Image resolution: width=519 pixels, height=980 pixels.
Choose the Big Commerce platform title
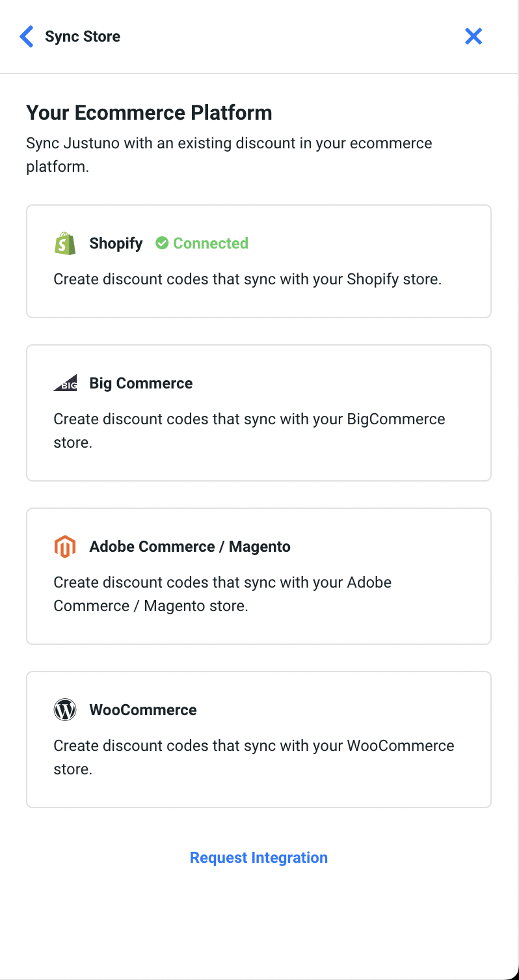pyautogui.click(x=141, y=383)
